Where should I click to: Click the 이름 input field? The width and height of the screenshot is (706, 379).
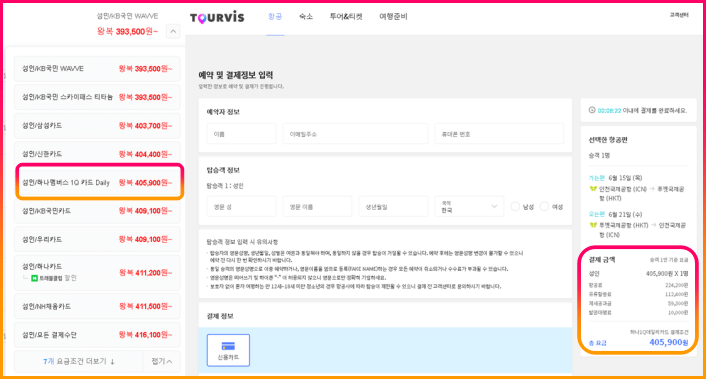point(241,134)
